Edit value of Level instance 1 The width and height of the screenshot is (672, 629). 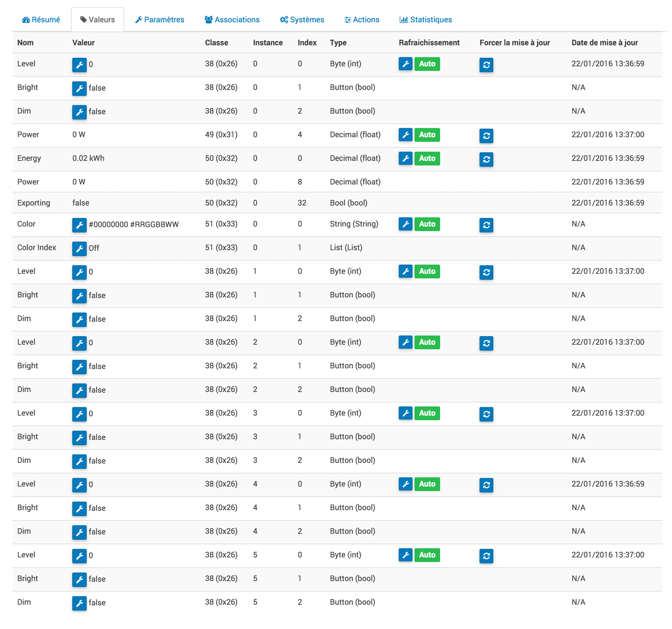coord(79,272)
